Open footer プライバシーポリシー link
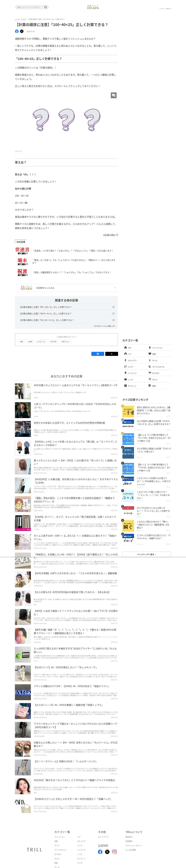Viewport: 186px width, 868px height. pyautogui.click(x=134, y=845)
